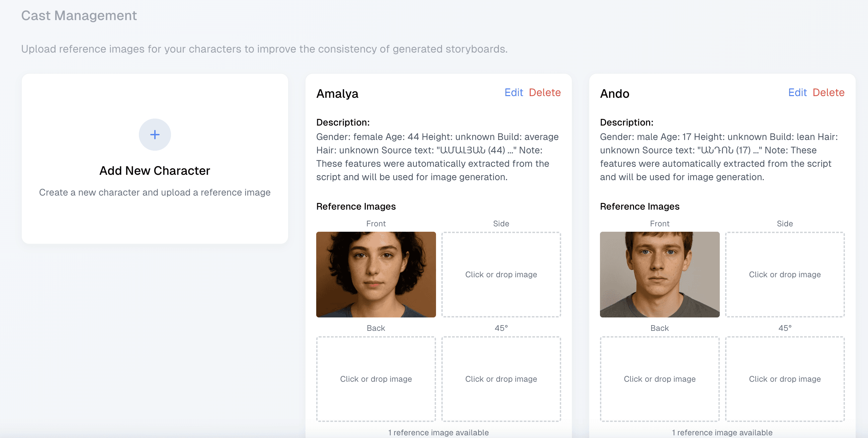Click the Amalya character name heading
868x438 pixels.
click(x=337, y=93)
